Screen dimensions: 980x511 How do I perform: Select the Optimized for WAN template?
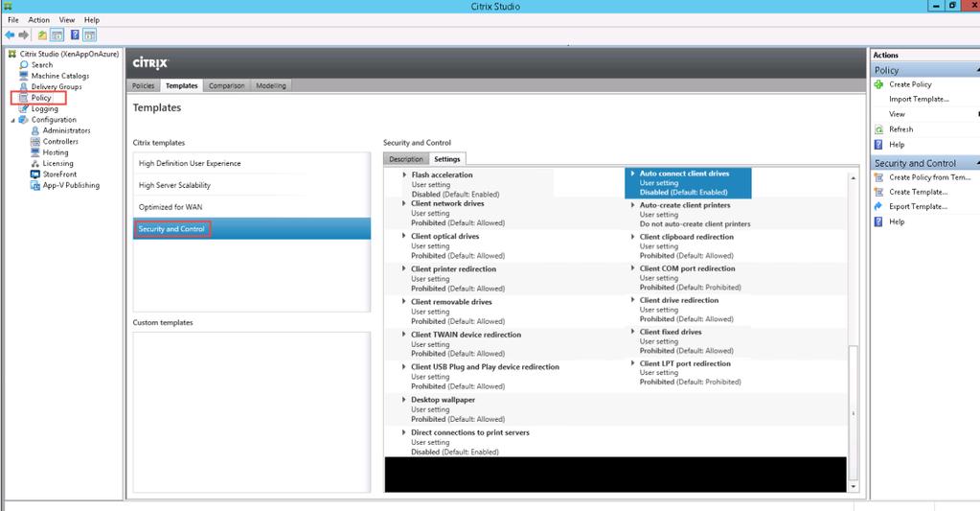point(252,207)
